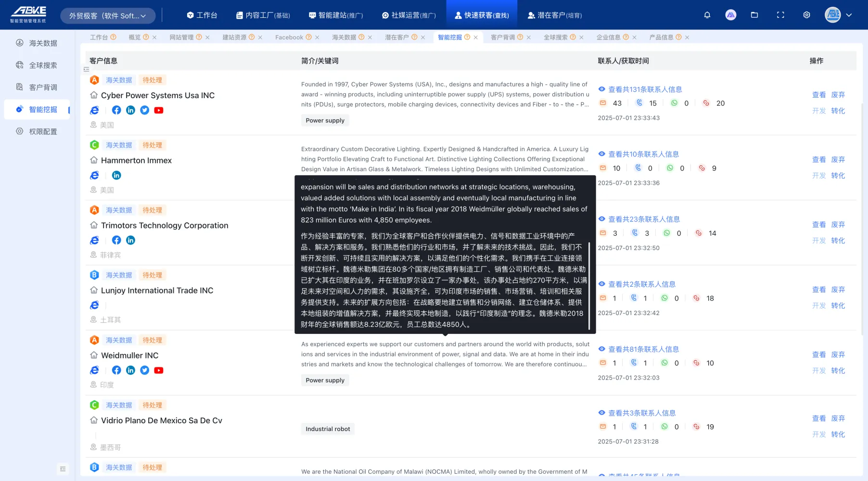
Task: Open the 社媒运营 top menu
Action: [409, 15]
